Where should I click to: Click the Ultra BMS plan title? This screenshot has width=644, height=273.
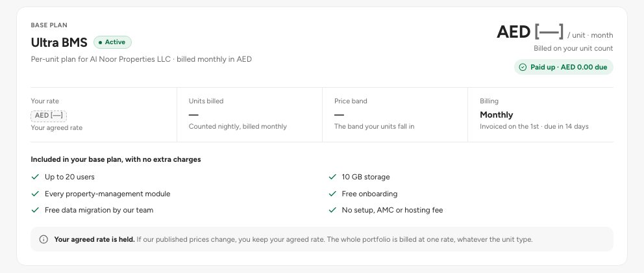click(59, 42)
